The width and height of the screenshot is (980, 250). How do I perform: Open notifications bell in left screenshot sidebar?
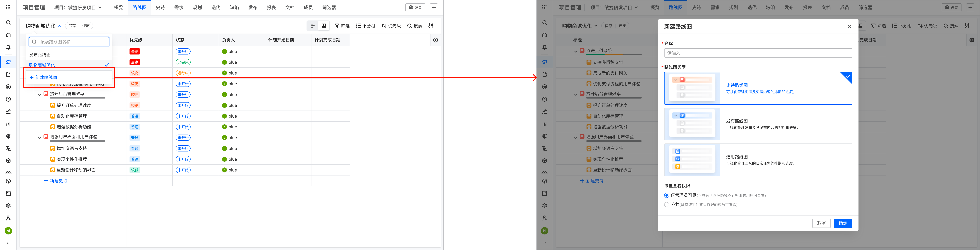pos(8,48)
